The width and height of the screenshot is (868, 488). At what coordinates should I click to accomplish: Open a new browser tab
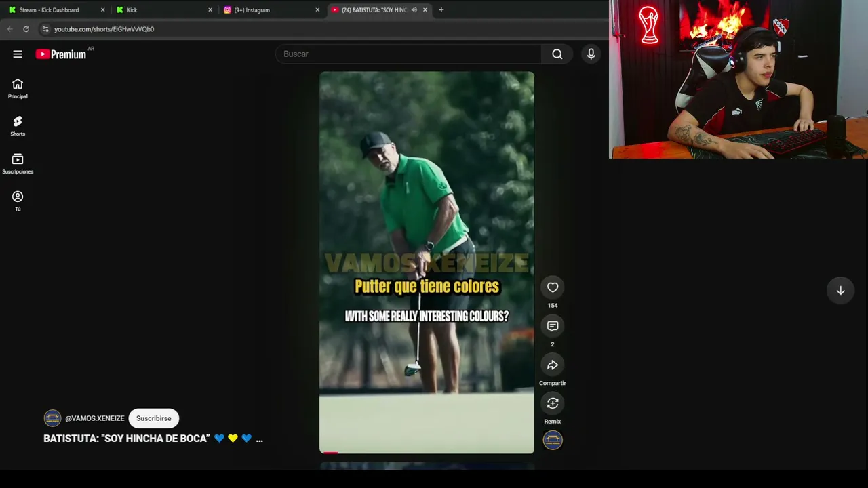click(441, 9)
